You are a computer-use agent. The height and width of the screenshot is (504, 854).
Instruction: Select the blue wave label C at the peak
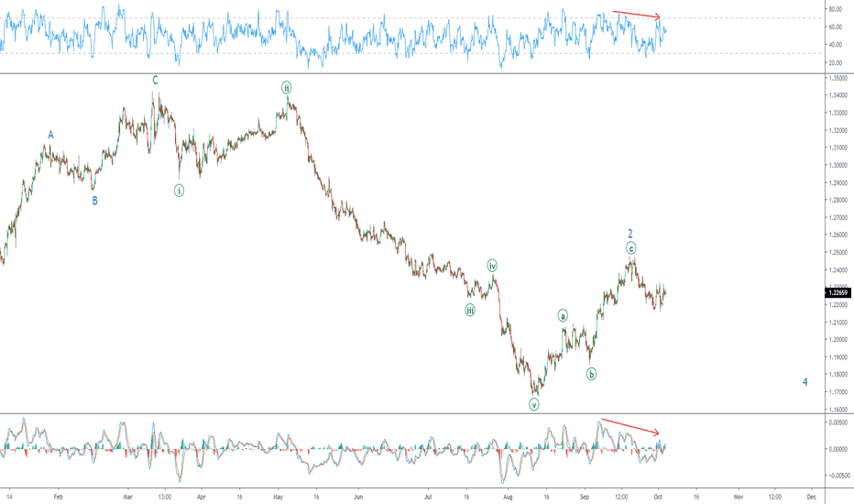(x=155, y=81)
